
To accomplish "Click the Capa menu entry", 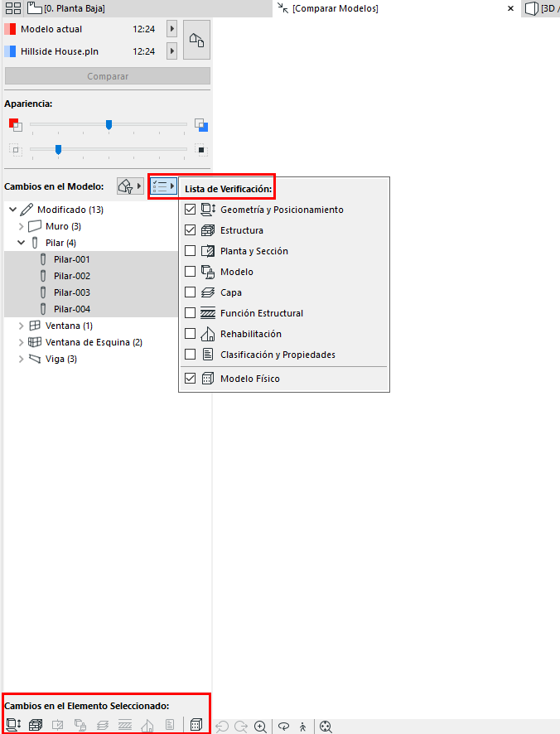I will point(284,292).
